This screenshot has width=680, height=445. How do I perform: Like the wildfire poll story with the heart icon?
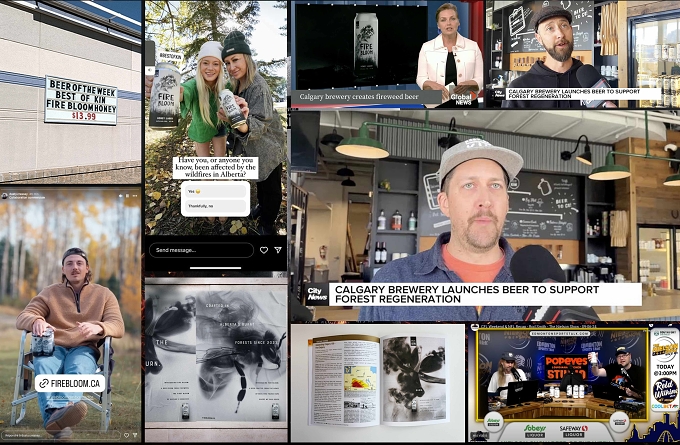263,250
